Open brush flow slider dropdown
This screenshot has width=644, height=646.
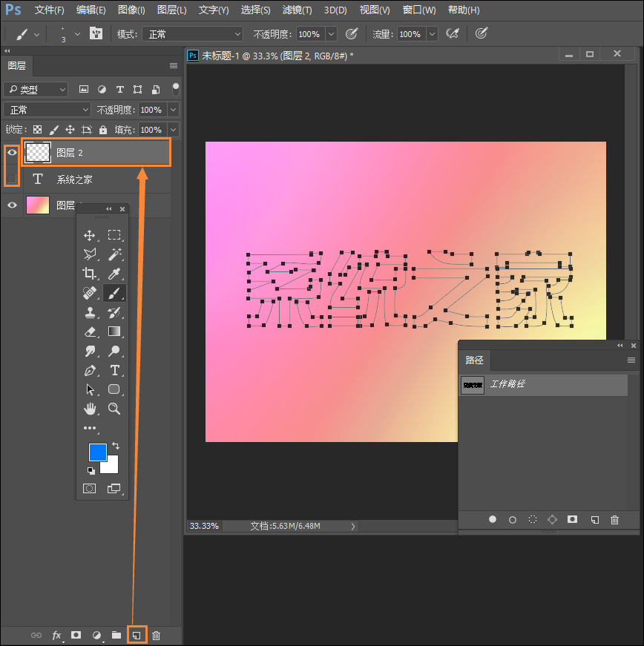click(x=433, y=34)
